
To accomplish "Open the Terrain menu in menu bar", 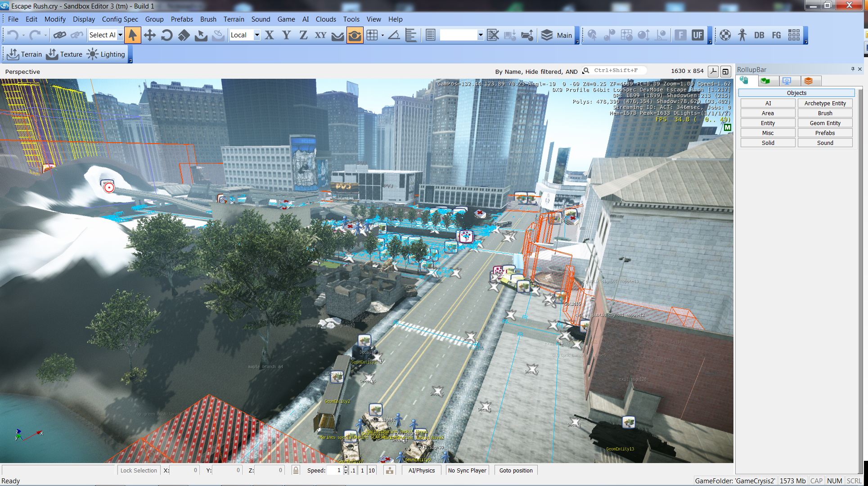I will pyautogui.click(x=234, y=19).
